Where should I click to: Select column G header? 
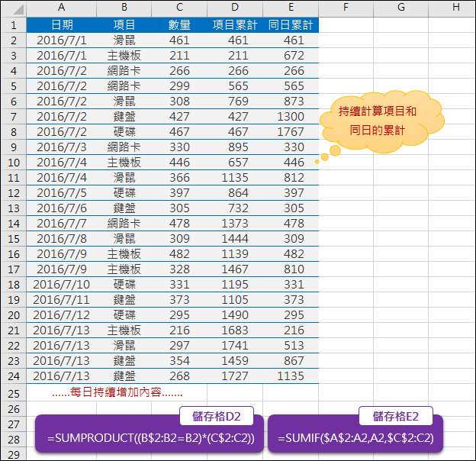401,8
